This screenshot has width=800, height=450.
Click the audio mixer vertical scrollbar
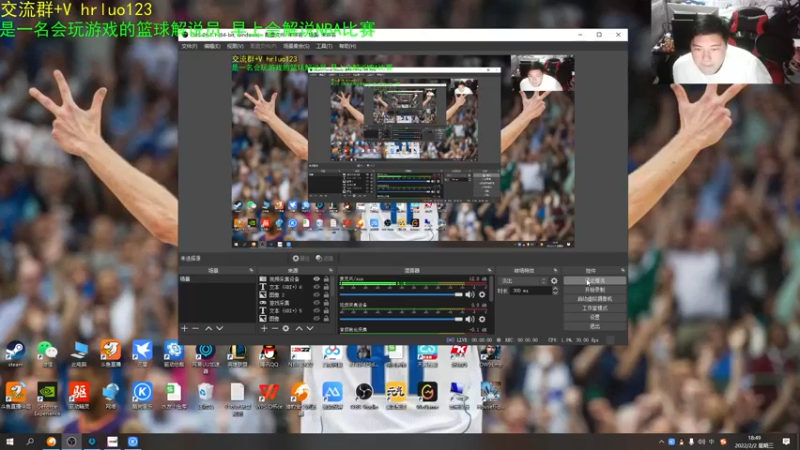[491, 289]
